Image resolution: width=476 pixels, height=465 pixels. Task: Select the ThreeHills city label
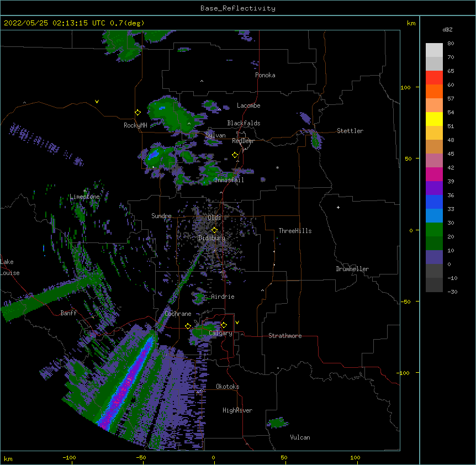[x=295, y=231]
